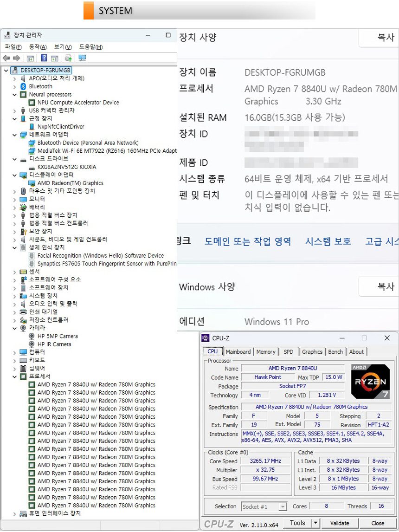Expand the 배터리 battery category
Image resolution: width=399 pixels, height=532 pixels.
click(14, 207)
